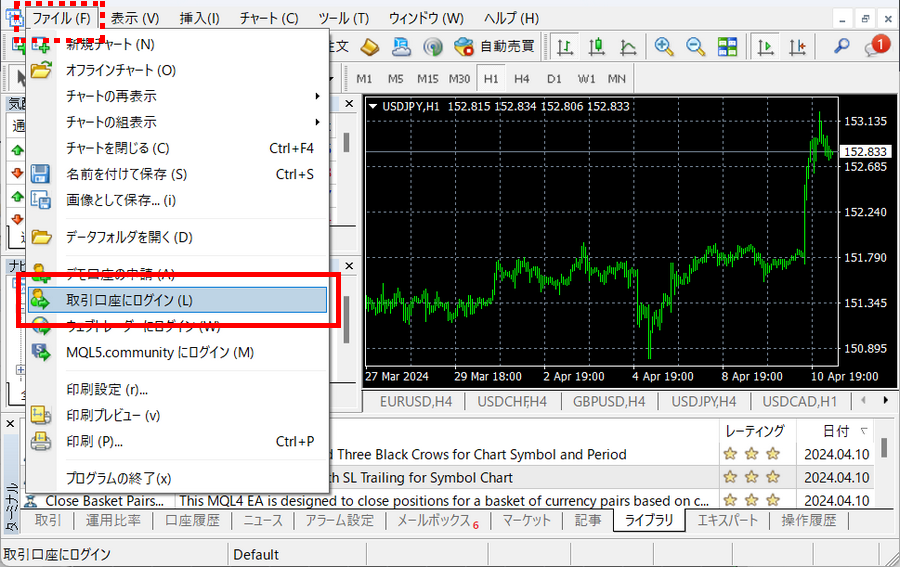Viewport: 900px width, 567px height.
Task: Select the M30 timeframe
Action: click(x=459, y=79)
